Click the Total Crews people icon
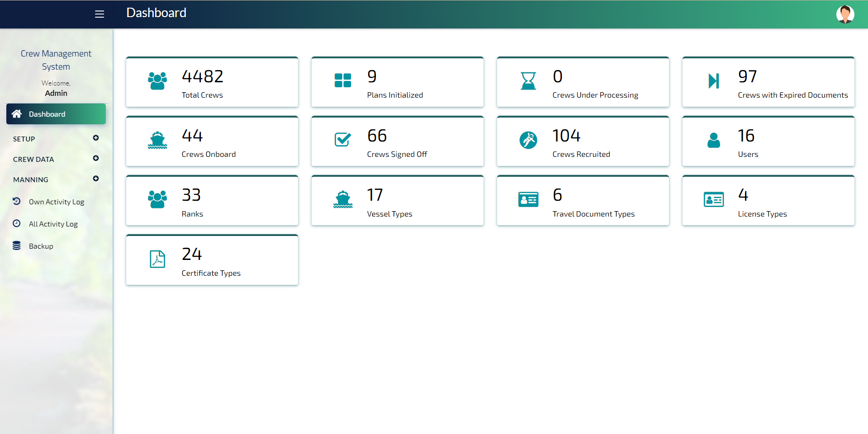Viewport: 868px width, 434px height. [157, 81]
